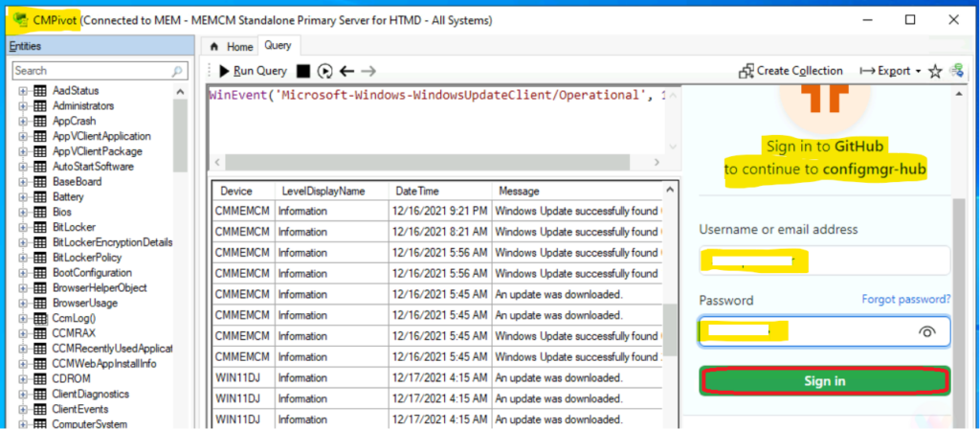Sort results by Device column header
Screen dimensions: 980x430
tap(243, 192)
